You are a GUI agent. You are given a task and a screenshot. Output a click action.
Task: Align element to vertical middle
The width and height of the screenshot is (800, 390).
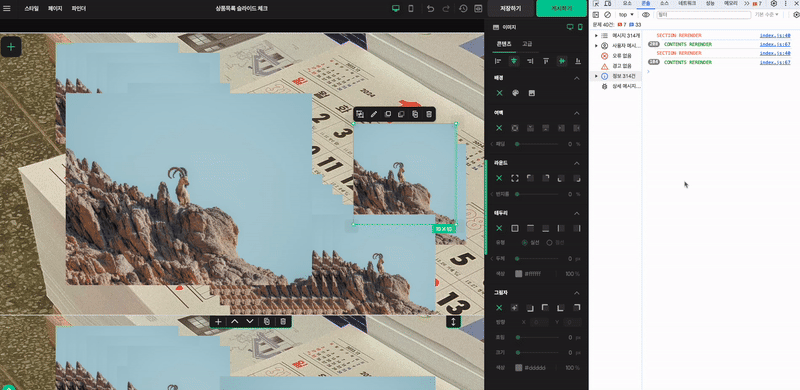(x=562, y=61)
